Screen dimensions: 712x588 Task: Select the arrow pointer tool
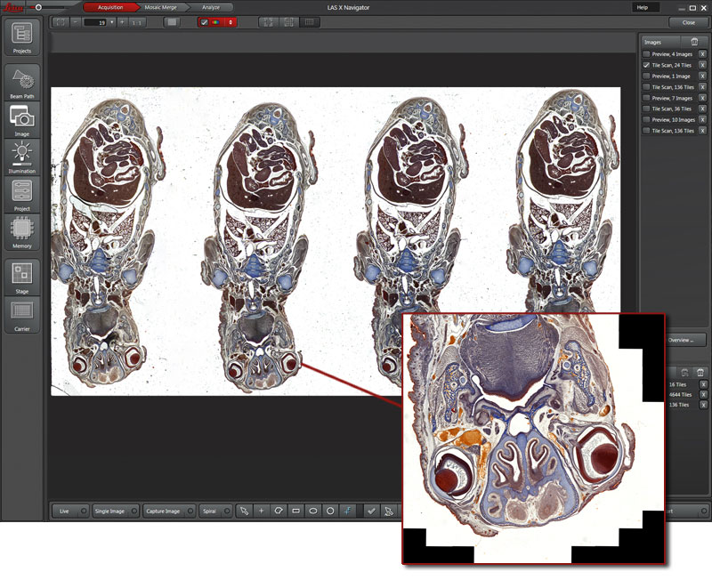click(243, 511)
